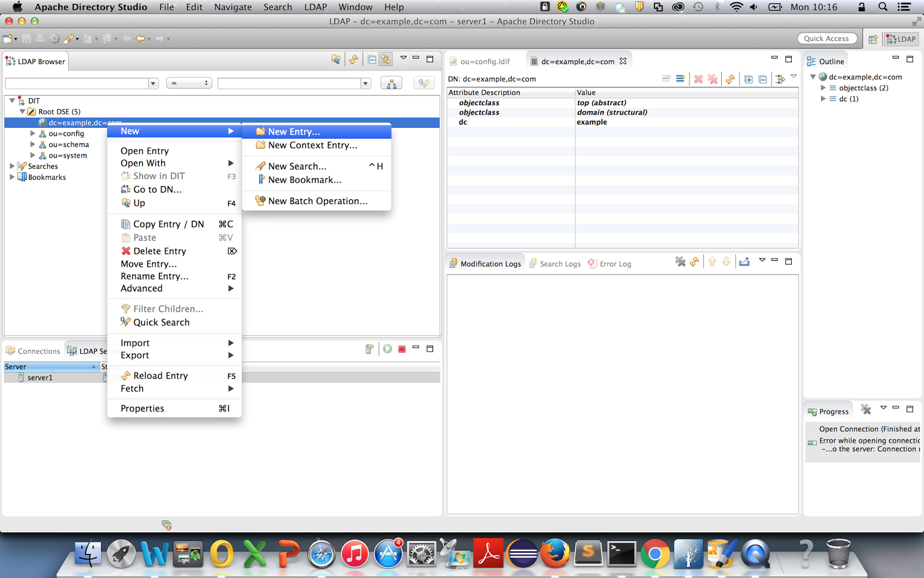Switch to the LDAP perspective button
This screenshot has height=578, width=924.
pos(901,39)
